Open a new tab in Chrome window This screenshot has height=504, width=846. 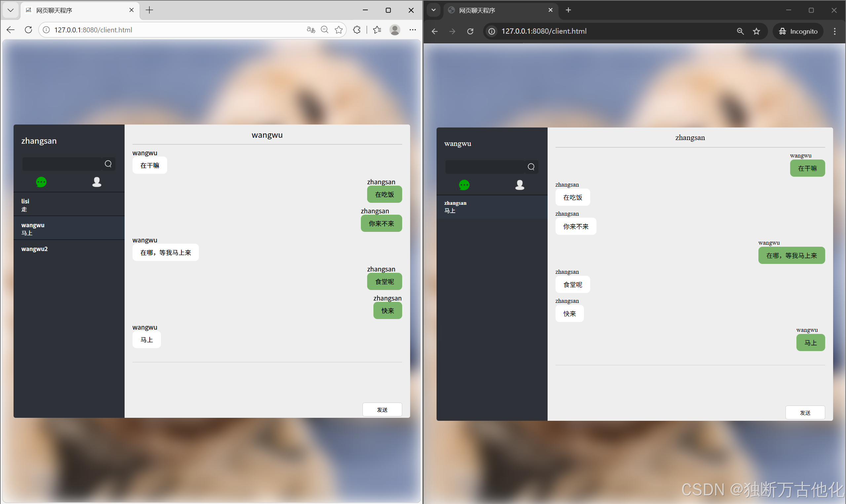pyautogui.click(x=568, y=10)
